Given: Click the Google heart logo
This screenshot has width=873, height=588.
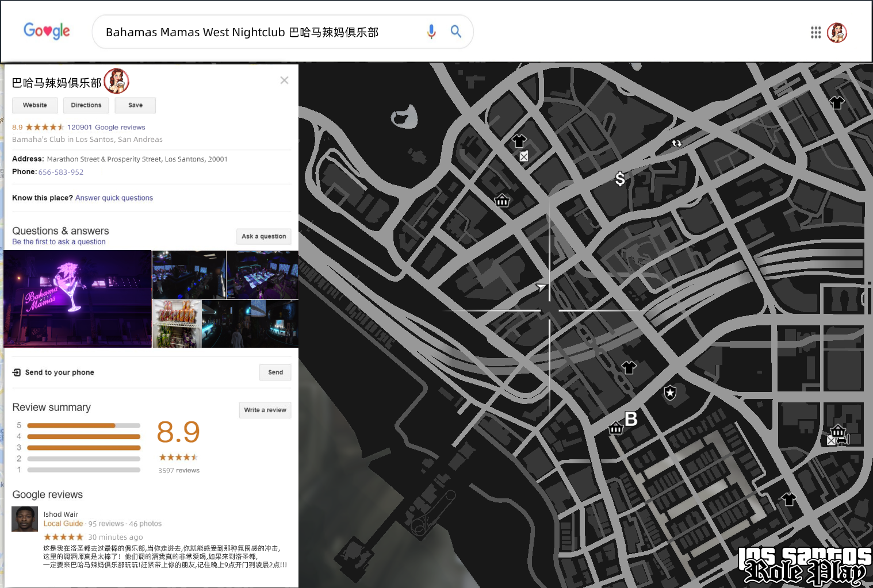Looking at the screenshot, I should [x=47, y=31].
